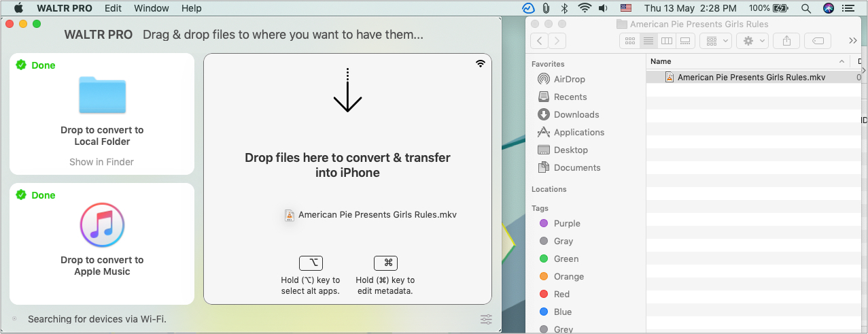Click the Option key symbol icon

(x=311, y=263)
